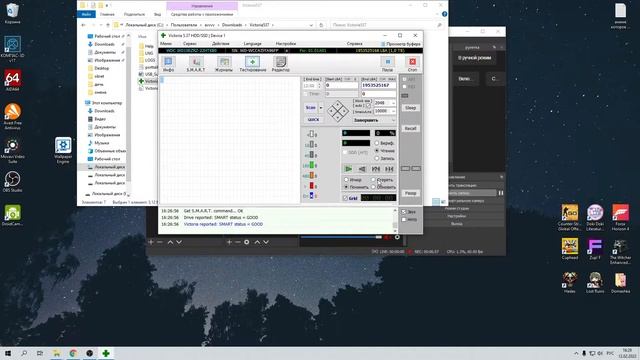Open the Журналы toolbar icon
The height and width of the screenshot is (360, 640).
(224, 64)
